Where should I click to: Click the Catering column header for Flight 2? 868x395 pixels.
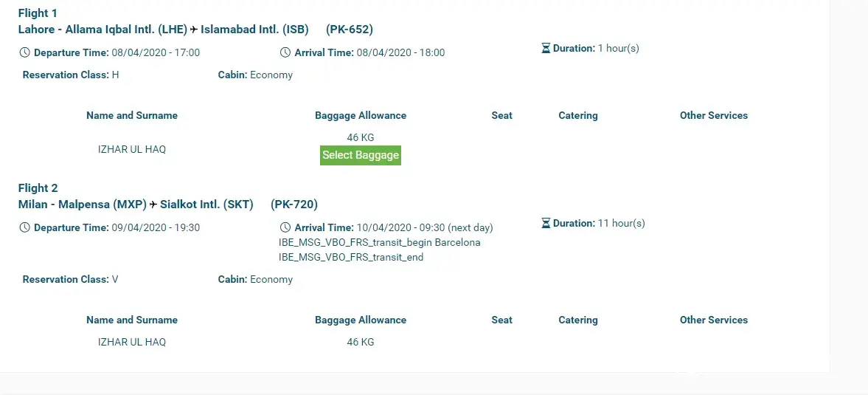pos(578,320)
